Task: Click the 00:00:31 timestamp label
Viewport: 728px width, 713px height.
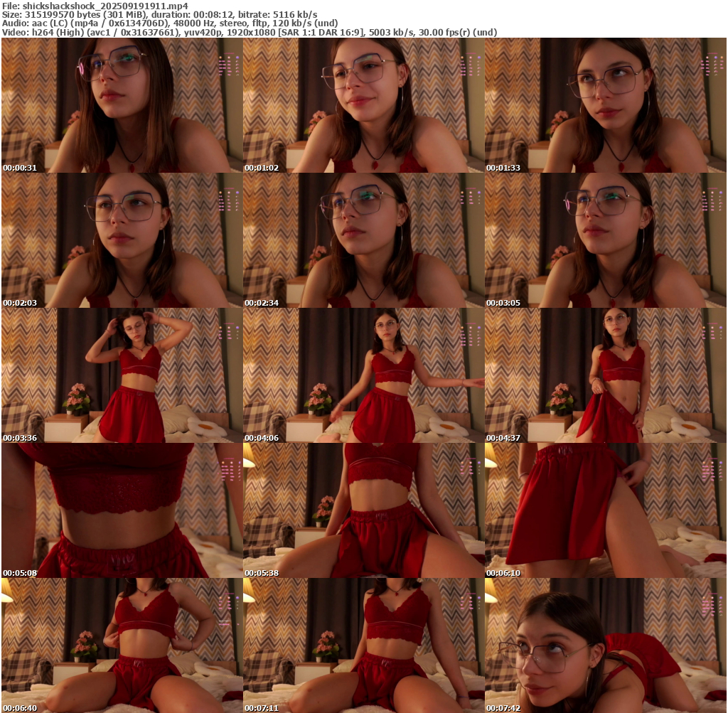Action: pyautogui.click(x=20, y=168)
